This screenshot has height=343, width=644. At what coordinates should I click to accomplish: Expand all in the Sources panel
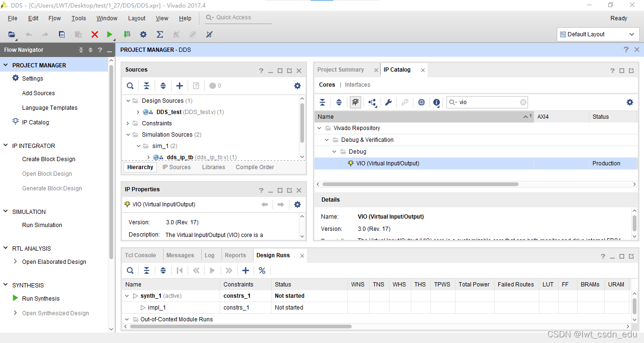coord(163,86)
